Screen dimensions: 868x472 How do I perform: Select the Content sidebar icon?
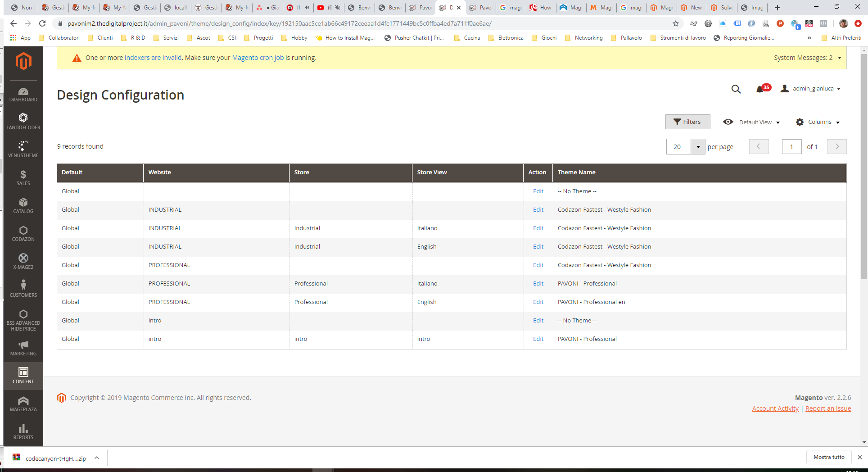pyautogui.click(x=23, y=375)
